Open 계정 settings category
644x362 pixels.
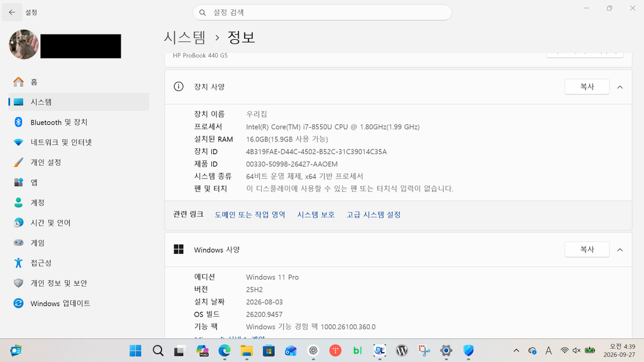click(x=79, y=202)
